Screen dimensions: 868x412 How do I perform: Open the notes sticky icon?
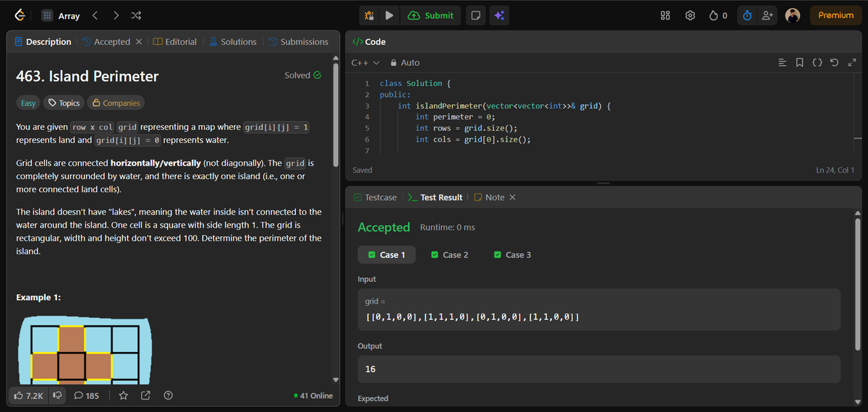click(475, 15)
